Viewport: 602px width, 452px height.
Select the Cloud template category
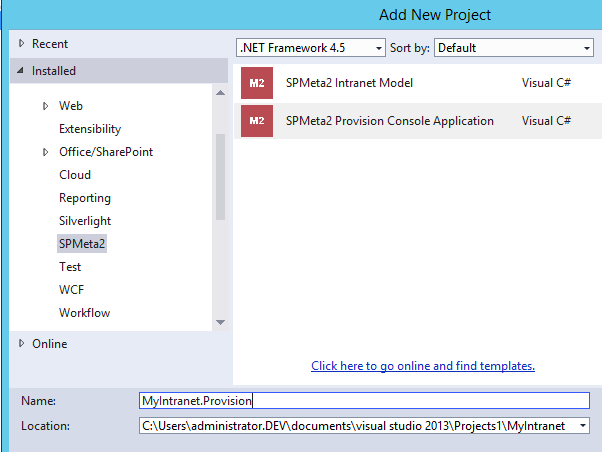[x=75, y=175]
